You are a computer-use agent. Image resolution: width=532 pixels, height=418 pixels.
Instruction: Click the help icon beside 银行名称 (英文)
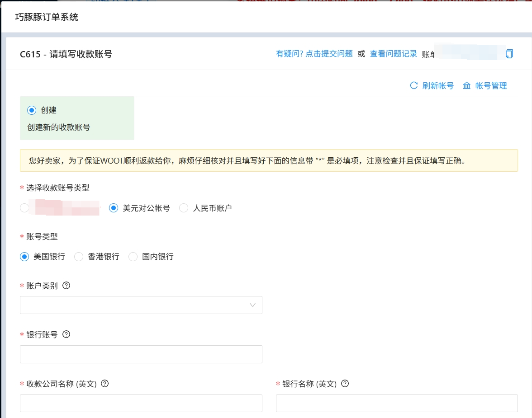[x=345, y=384]
